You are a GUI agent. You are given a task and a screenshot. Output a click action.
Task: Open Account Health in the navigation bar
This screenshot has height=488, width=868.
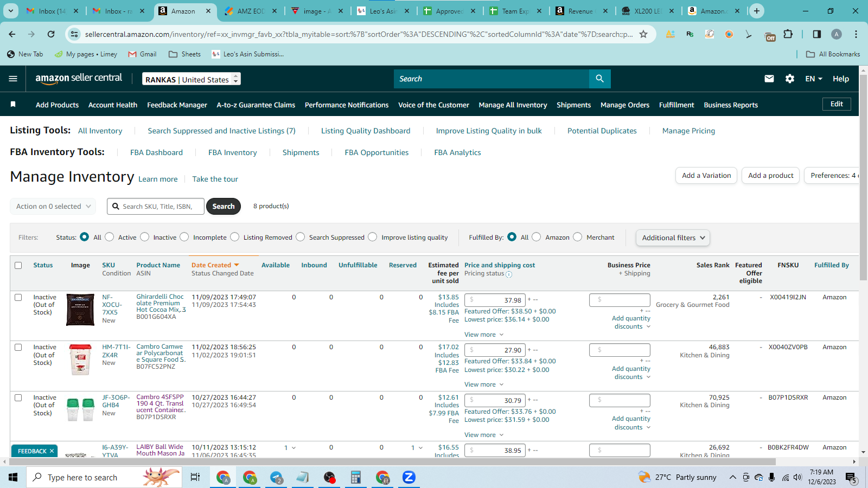[x=113, y=105]
